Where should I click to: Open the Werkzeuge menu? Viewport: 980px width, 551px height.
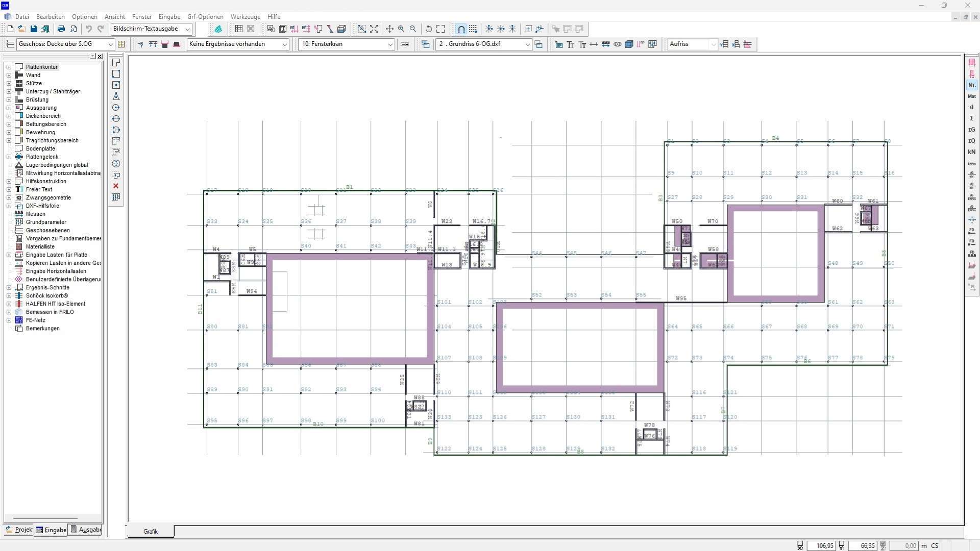tap(245, 17)
